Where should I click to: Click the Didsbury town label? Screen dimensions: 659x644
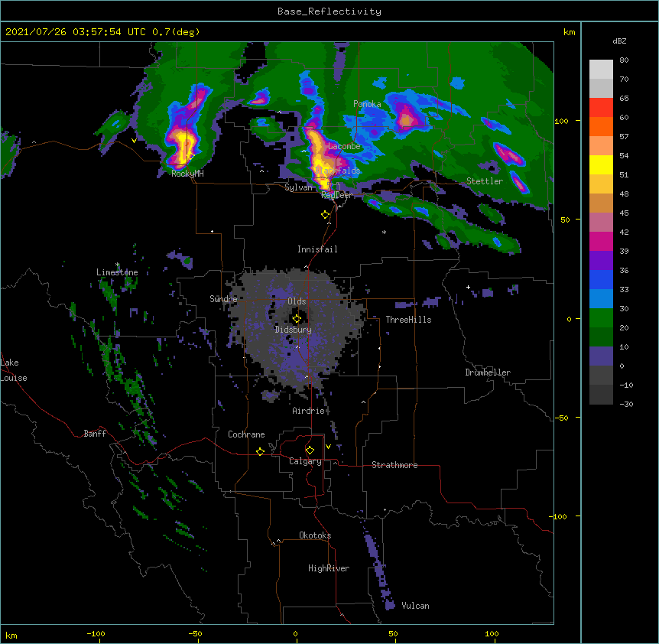tap(293, 330)
